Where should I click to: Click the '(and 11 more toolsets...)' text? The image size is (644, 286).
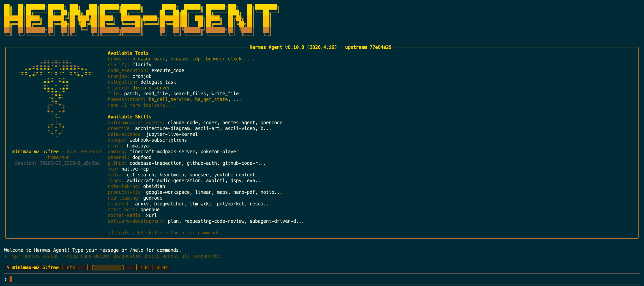[x=142, y=105]
